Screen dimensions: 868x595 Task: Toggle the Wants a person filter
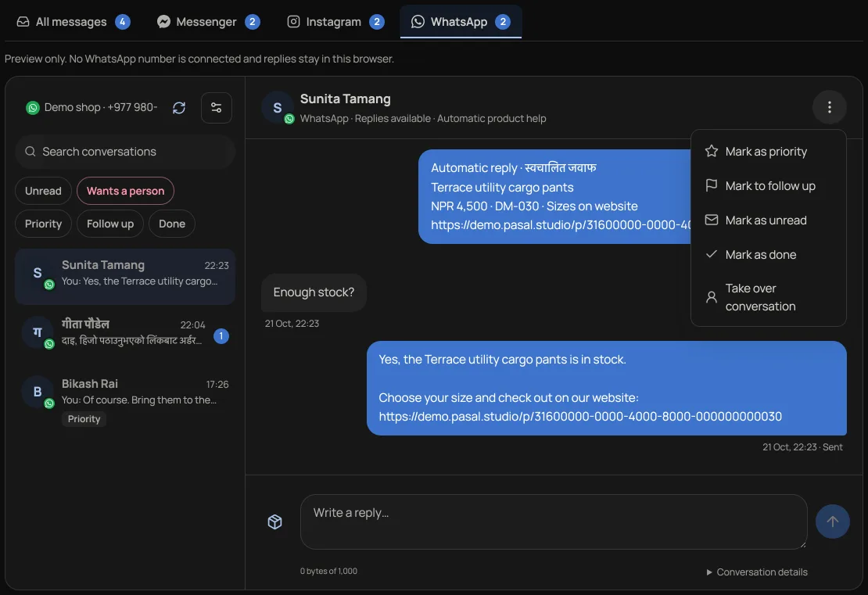pyautogui.click(x=125, y=191)
